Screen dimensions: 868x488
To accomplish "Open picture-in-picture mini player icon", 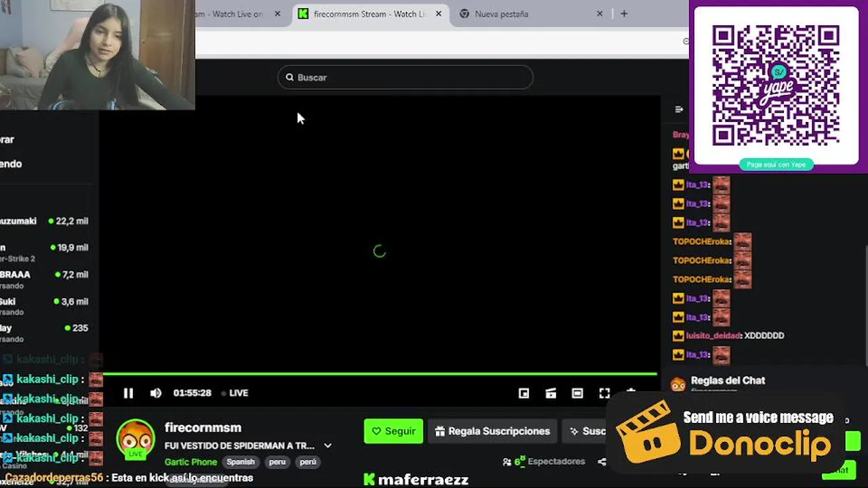I will tap(524, 393).
